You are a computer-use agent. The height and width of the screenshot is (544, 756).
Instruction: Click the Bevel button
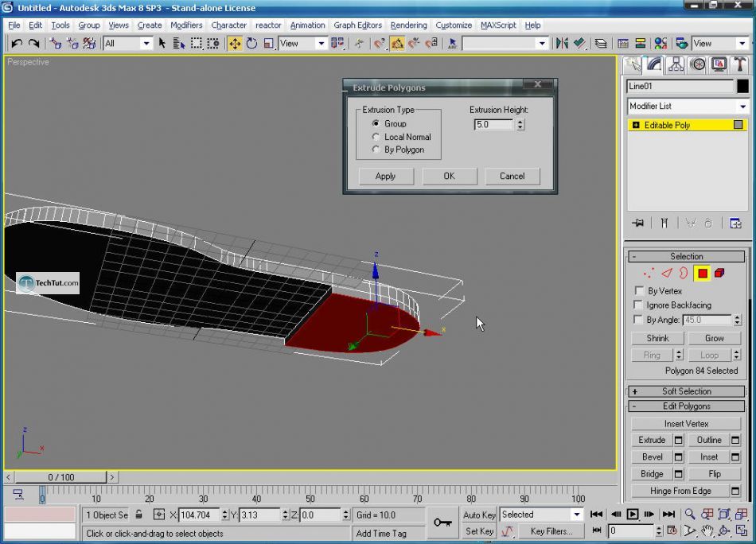[x=653, y=457]
